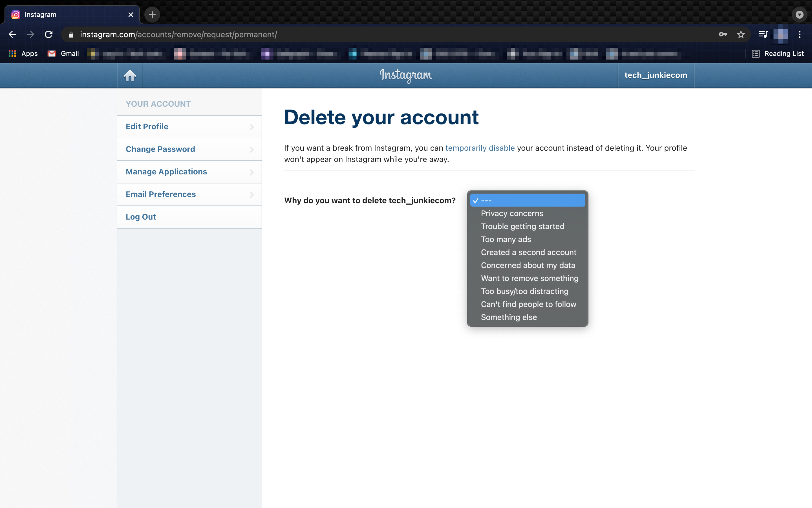Choose Can't find people to follow
The image size is (812, 508).
(528, 305)
